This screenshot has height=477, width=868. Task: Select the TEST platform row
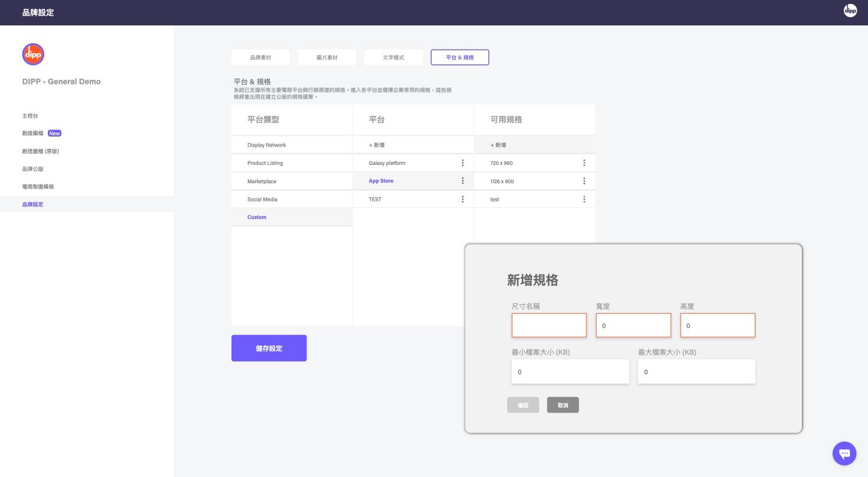413,199
